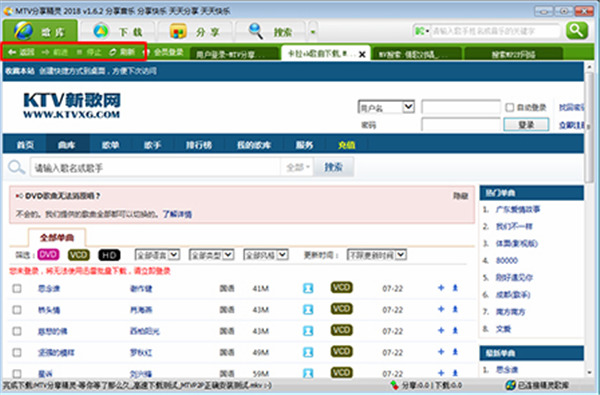Viewport: 600px width, 395px height.
Task: Click the 登录 login button
Action: coord(526,124)
